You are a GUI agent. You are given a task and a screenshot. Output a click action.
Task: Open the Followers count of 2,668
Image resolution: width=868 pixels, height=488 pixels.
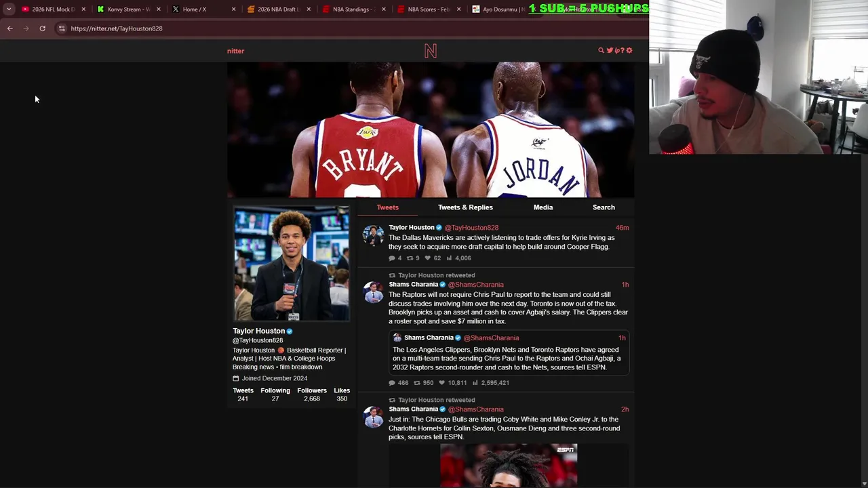[x=312, y=394]
